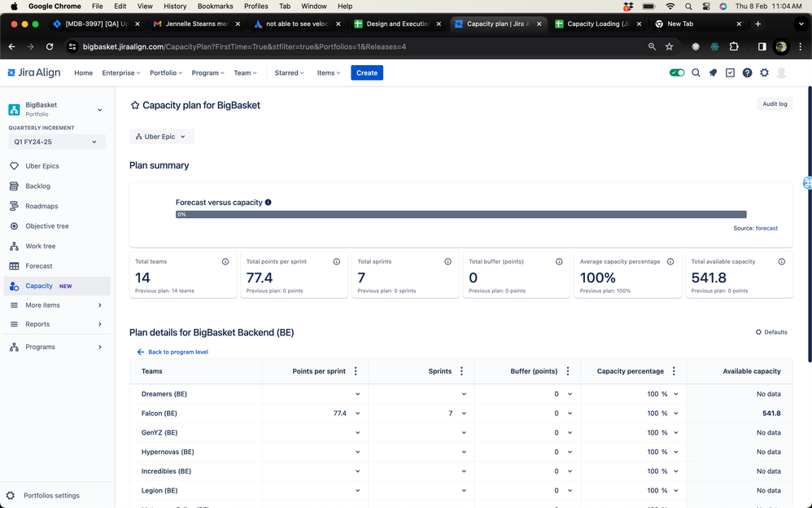The width and height of the screenshot is (812, 508).
Task: Switch to the Design and Execution tab
Action: click(x=397, y=24)
